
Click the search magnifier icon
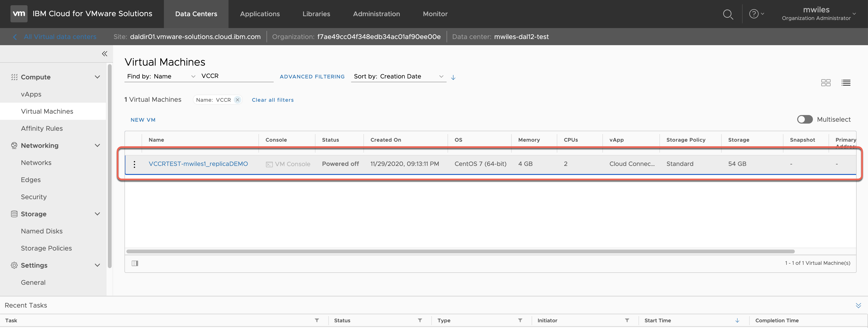pyautogui.click(x=728, y=14)
